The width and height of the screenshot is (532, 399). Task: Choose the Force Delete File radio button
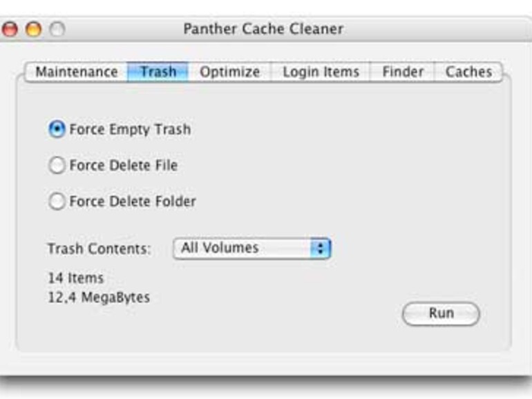pyautogui.click(x=58, y=166)
